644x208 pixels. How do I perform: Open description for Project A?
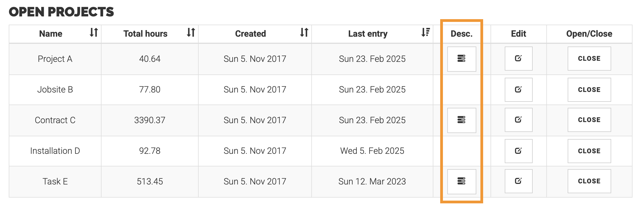[x=461, y=59]
